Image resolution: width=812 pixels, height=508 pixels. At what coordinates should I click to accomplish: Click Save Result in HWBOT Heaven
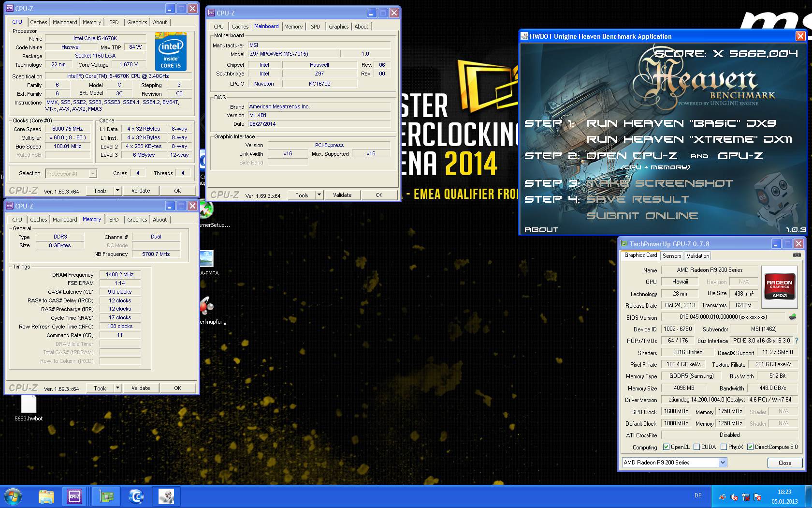[638, 199]
